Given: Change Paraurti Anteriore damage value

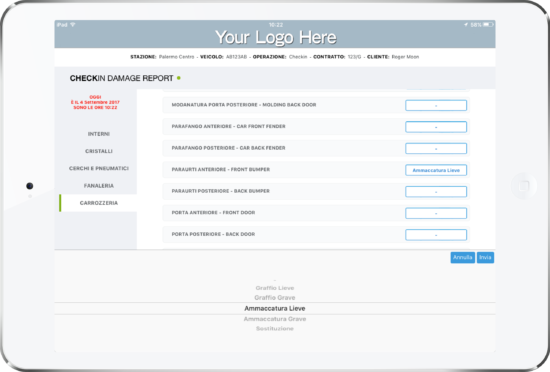Looking at the screenshot, I should click(x=436, y=170).
